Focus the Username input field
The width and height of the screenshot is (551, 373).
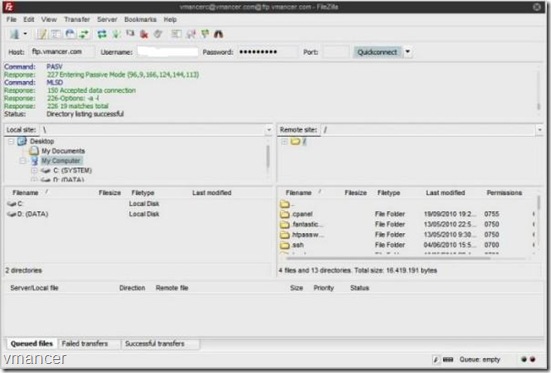click(168, 52)
